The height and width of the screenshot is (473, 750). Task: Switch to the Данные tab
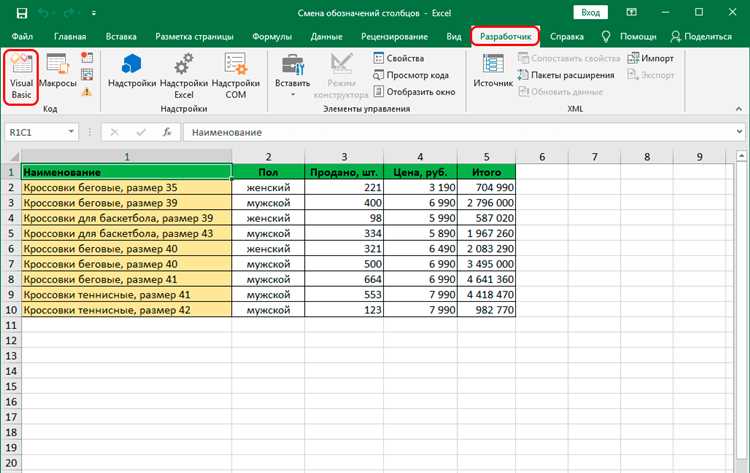point(326,36)
